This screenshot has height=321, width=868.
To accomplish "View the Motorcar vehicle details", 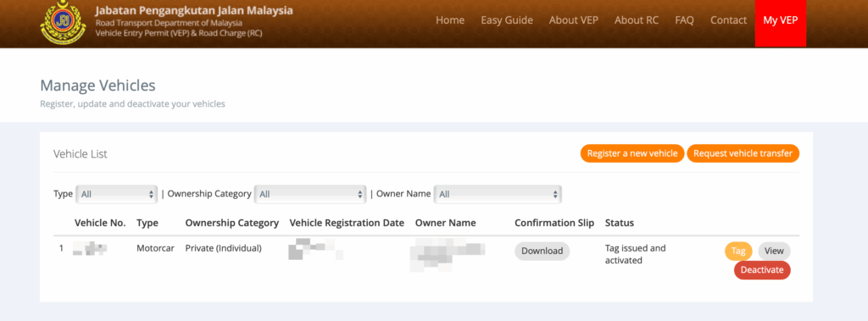I will click(x=774, y=251).
